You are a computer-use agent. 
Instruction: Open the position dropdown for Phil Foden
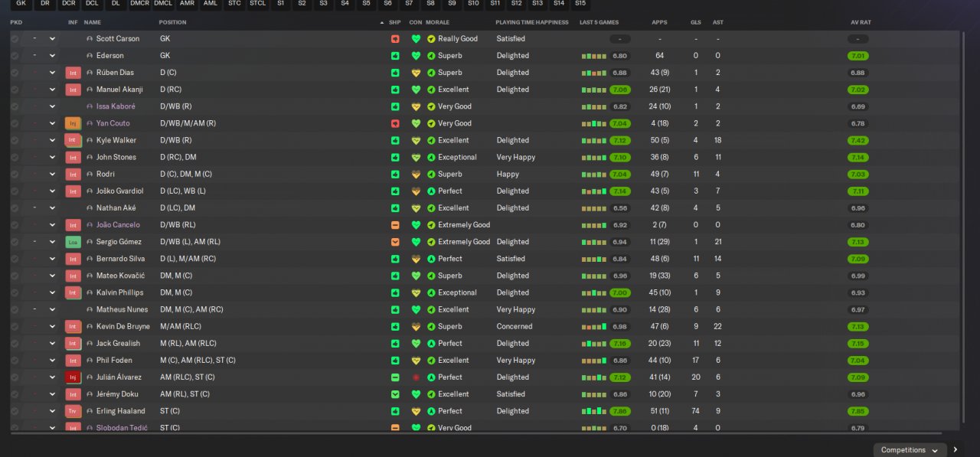click(52, 361)
